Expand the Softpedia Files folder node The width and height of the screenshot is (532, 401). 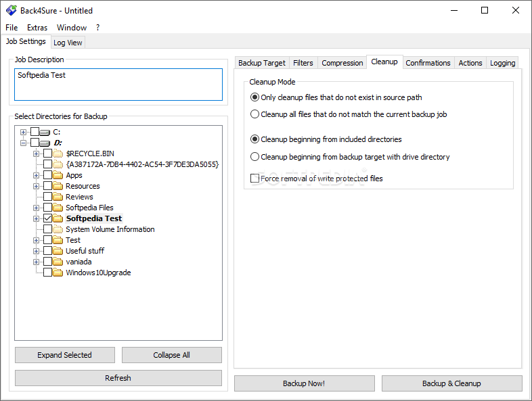click(x=36, y=208)
